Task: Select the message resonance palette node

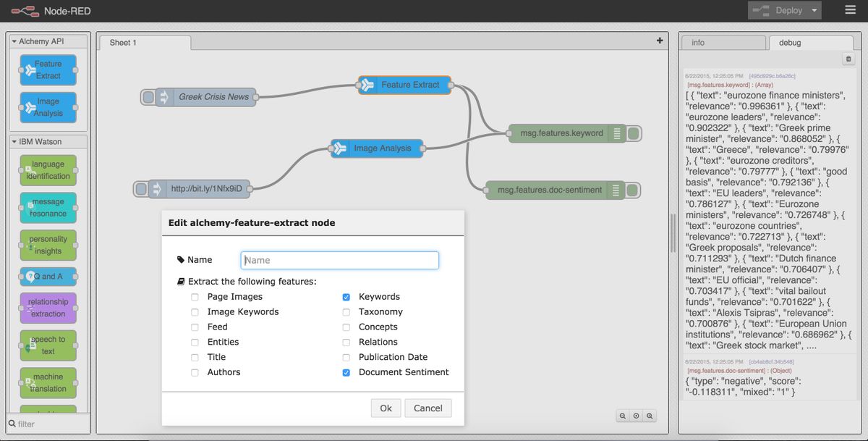Action: click(48, 208)
